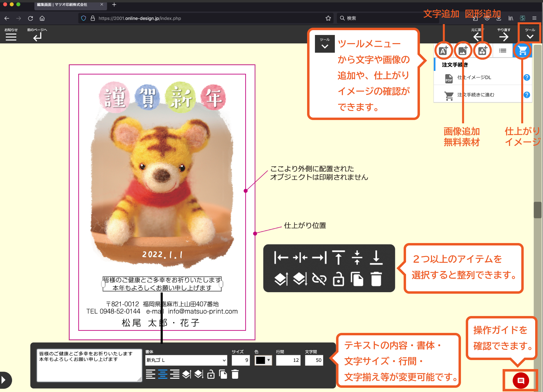Set text align center in text panel
Viewport: 543px width, 392px height.
[163, 374]
